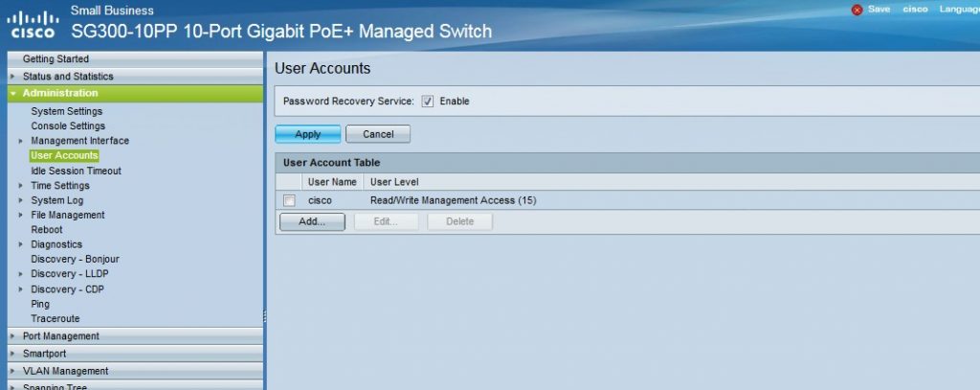The height and width of the screenshot is (390, 980).
Task: Expand Discovery - LLDP submenu arrow
Action: (21, 274)
